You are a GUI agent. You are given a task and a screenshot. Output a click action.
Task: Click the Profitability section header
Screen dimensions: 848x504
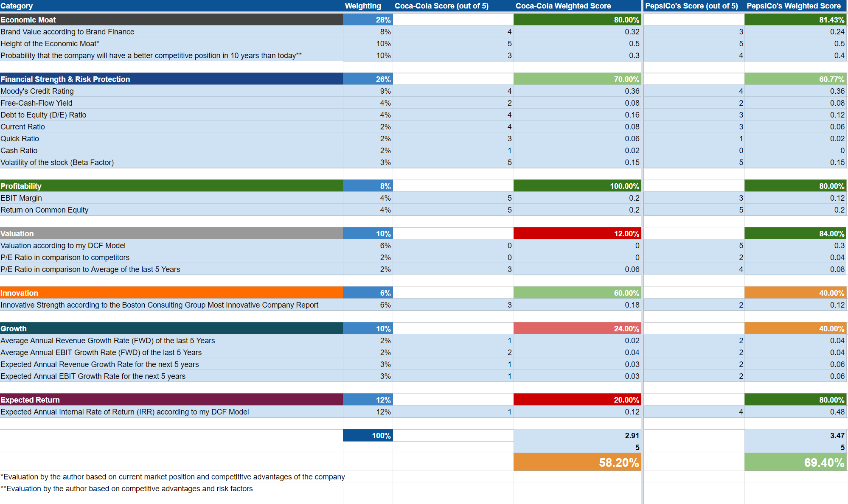pyautogui.click(x=171, y=186)
